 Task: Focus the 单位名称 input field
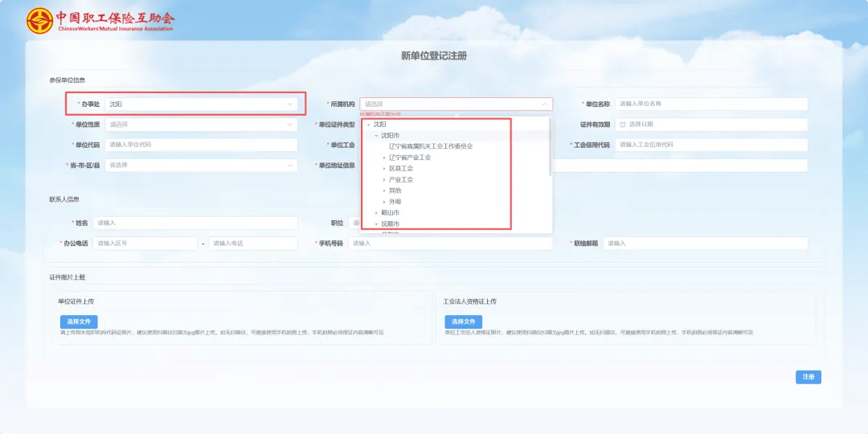tap(710, 104)
